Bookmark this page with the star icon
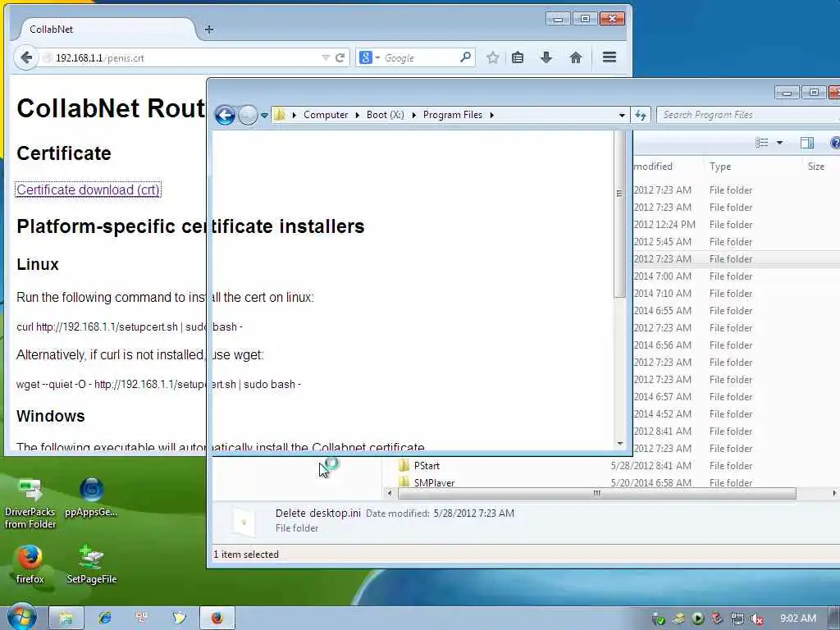840x630 pixels. tap(493, 57)
